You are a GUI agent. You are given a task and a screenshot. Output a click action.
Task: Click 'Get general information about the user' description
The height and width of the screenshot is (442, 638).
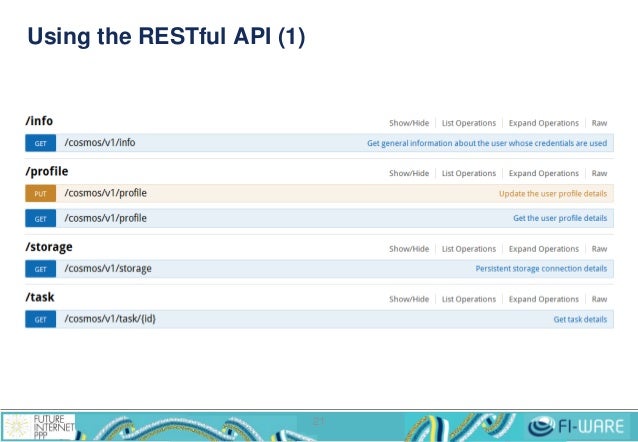tap(487, 143)
